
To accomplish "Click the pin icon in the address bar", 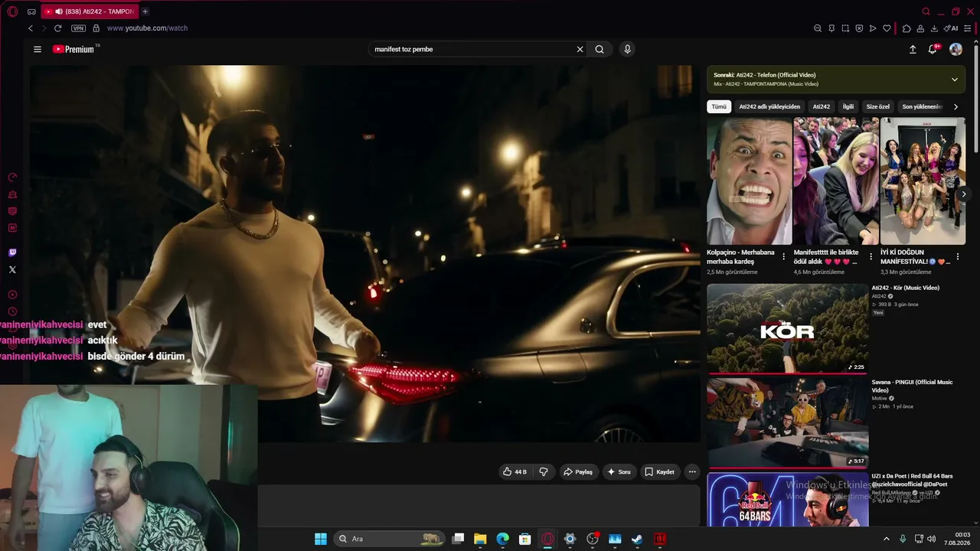I will coord(831,28).
